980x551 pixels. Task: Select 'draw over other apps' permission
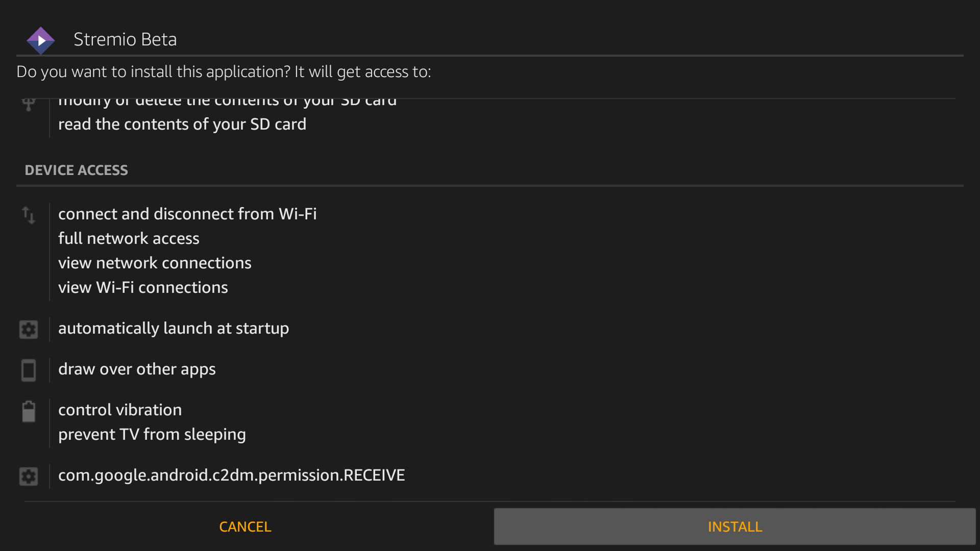[x=137, y=369]
